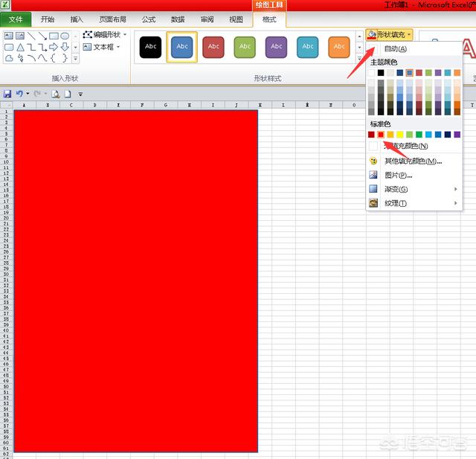Image resolution: width=476 pixels, height=459 pixels.
Task: Click the New document icon
Action: pyautogui.click(x=68, y=94)
